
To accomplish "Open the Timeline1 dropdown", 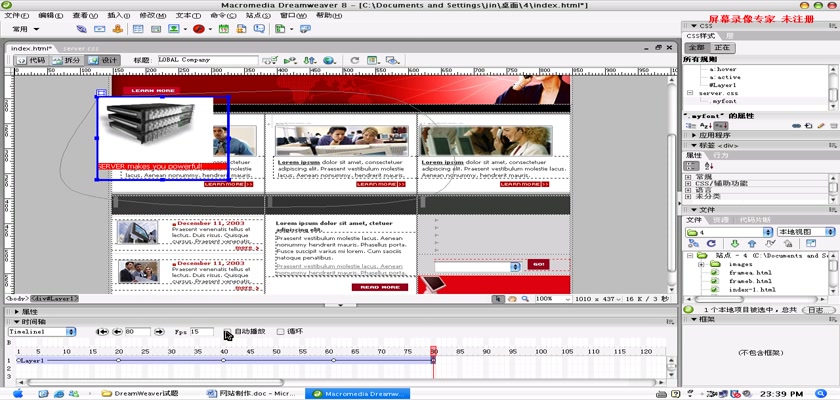I will pyautogui.click(x=41, y=332).
